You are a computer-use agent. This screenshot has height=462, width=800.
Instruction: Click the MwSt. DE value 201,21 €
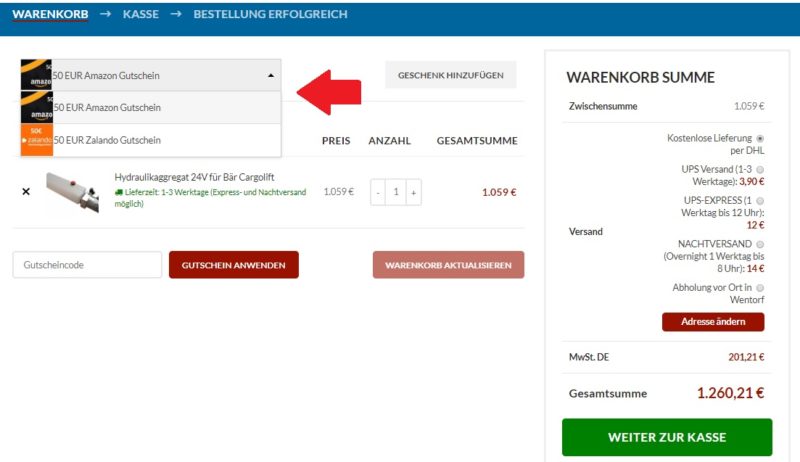[746, 357]
